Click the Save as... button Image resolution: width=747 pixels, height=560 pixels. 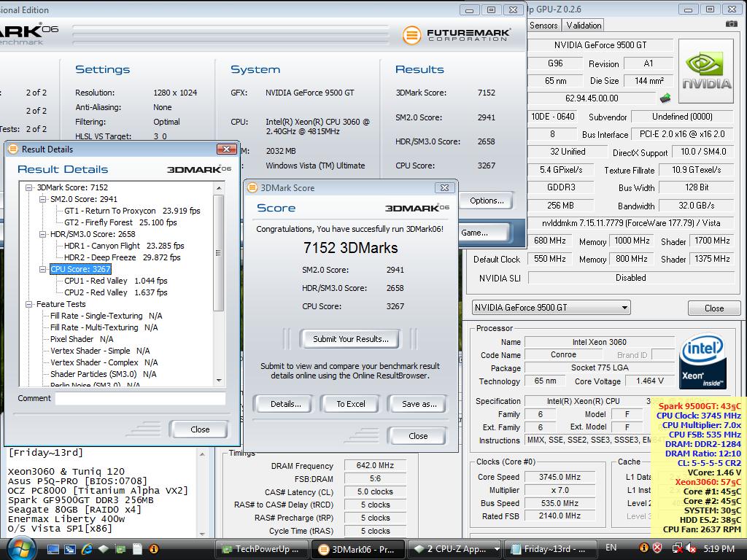coord(419,404)
